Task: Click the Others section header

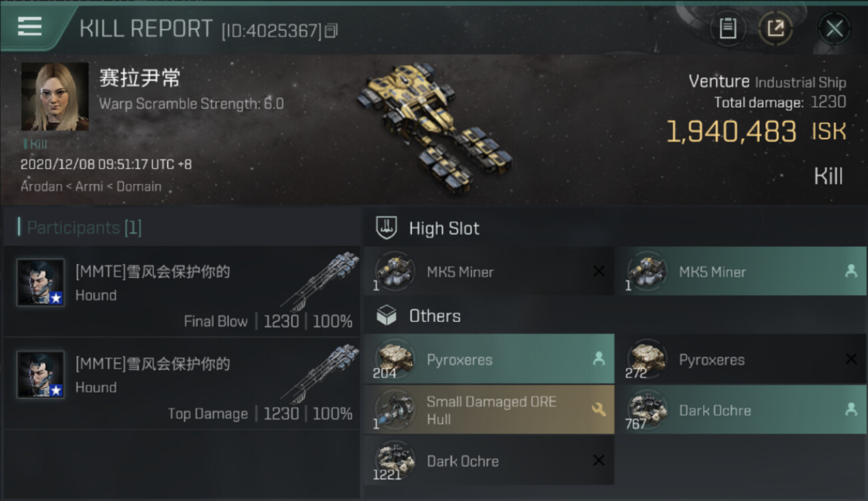Action: pos(435,315)
